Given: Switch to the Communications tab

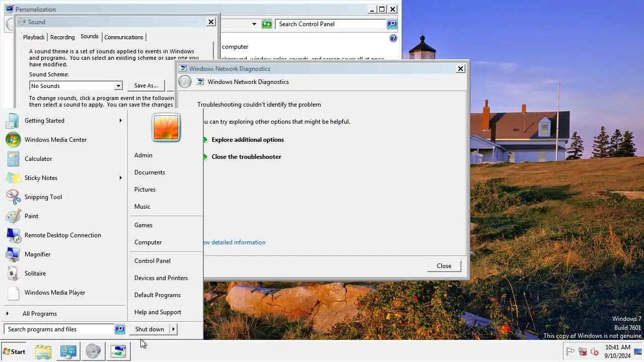Looking at the screenshot, I should (x=124, y=37).
